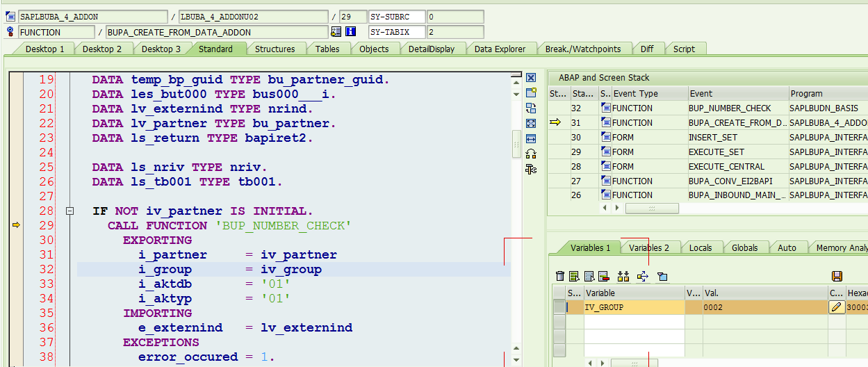Click the branching arrows icon in the Variables toolbar
The width and height of the screenshot is (868, 367).
[643, 277]
